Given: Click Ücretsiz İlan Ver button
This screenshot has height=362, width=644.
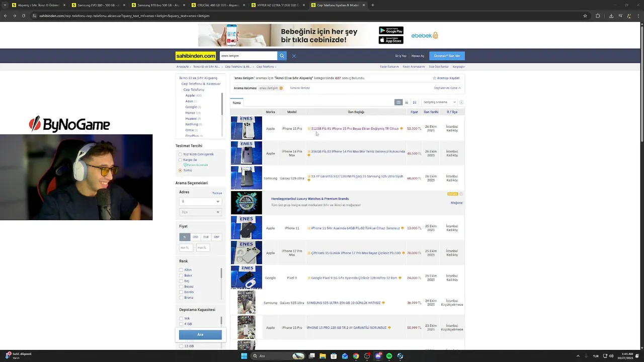Looking at the screenshot, I should 447,56.
